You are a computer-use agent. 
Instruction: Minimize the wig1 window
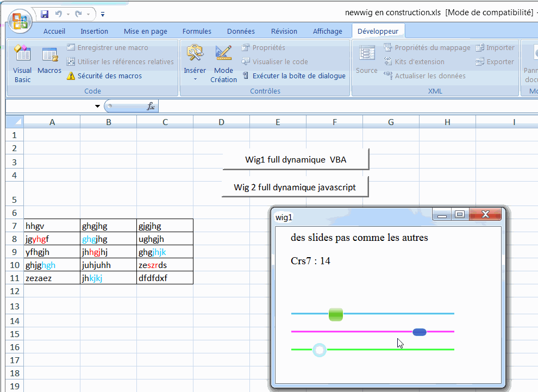pyautogui.click(x=442, y=215)
